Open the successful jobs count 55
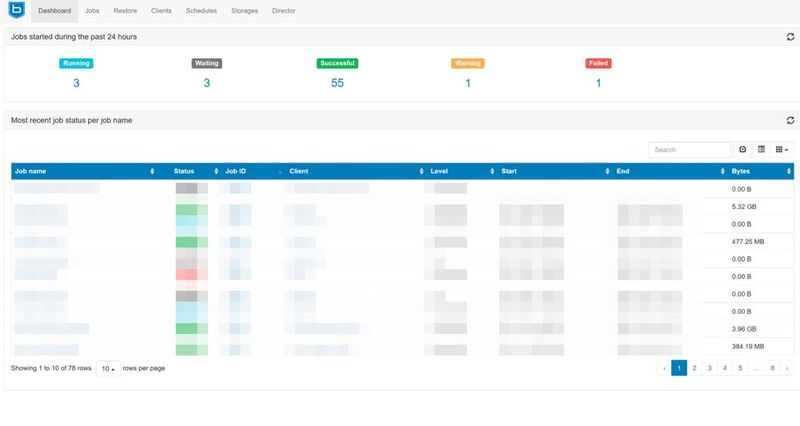800x426 pixels. (x=337, y=83)
